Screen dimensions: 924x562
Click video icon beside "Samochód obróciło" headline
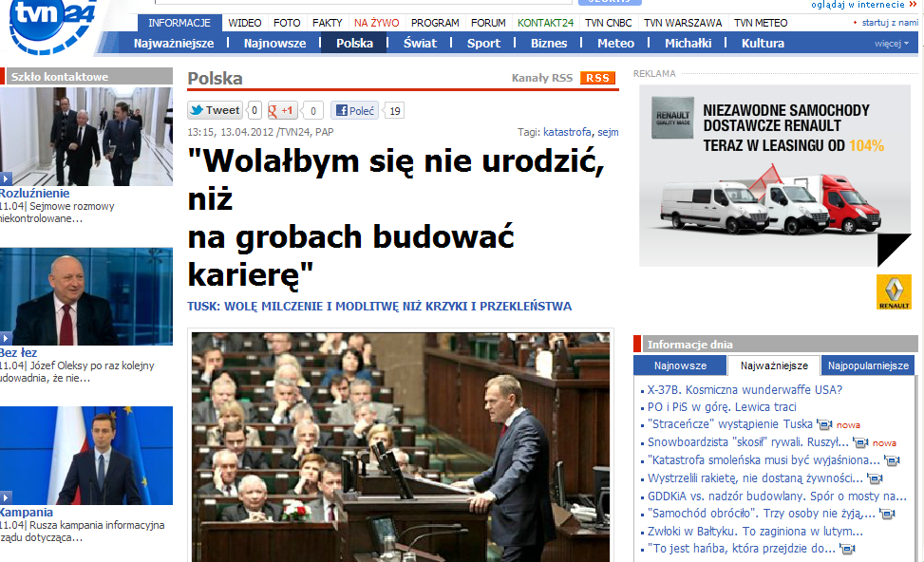click(887, 514)
